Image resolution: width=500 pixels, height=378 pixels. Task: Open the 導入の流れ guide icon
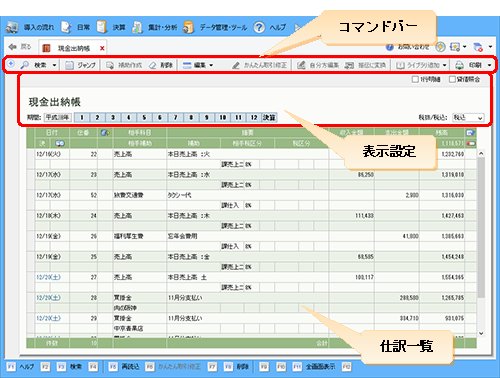click(x=12, y=27)
